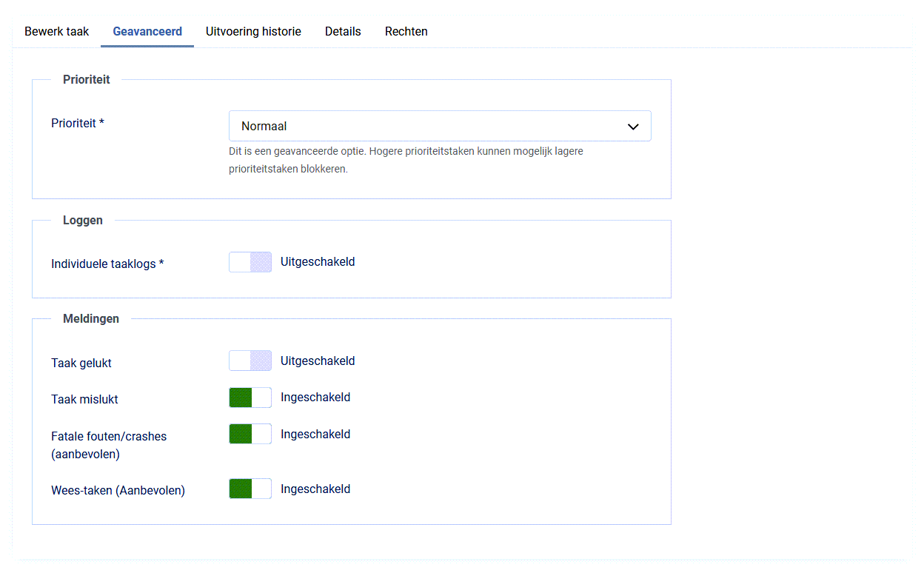The image size is (924, 573).
Task: Switch to the Bewerk taak tab
Action: point(57,32)
